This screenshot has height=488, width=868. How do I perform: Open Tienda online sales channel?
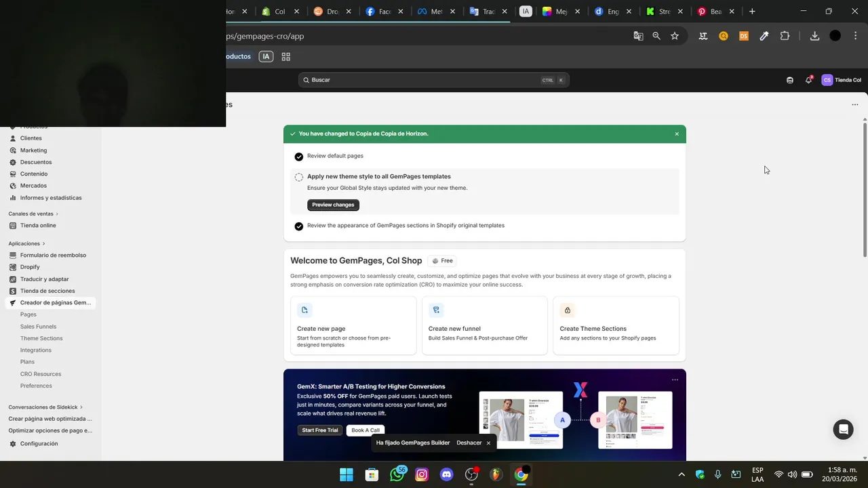pos(38,226)
